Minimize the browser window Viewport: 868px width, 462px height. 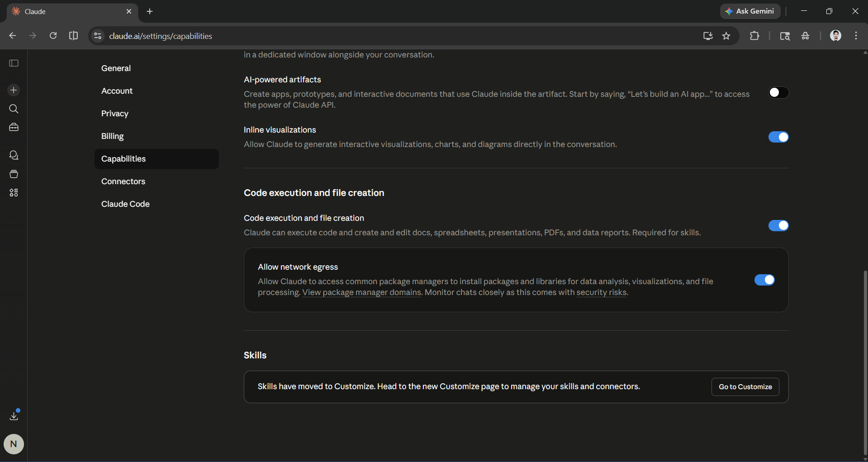[804, 11]
